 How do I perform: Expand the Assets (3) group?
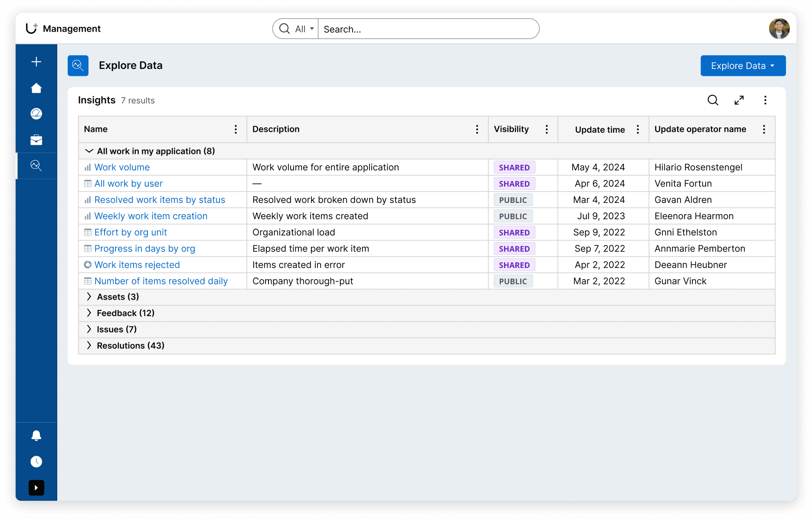click(x=89, y=297)
